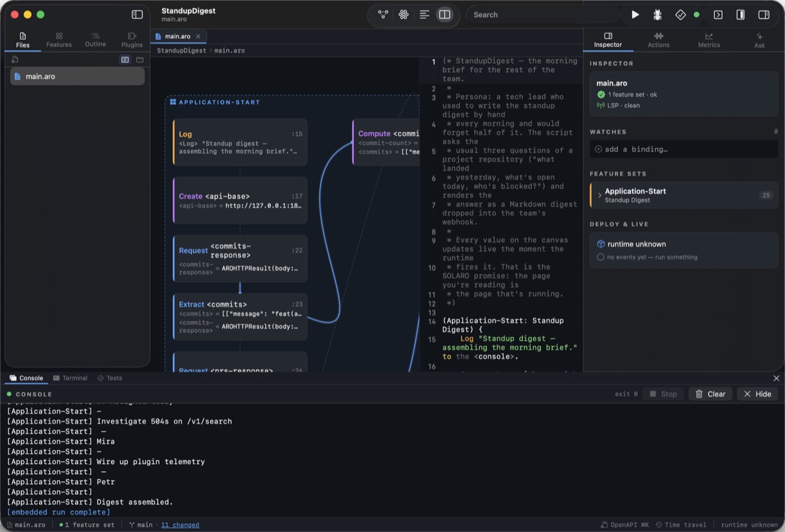Toggle the left sidebar visibility
The image size is (785, 532).
137,15
